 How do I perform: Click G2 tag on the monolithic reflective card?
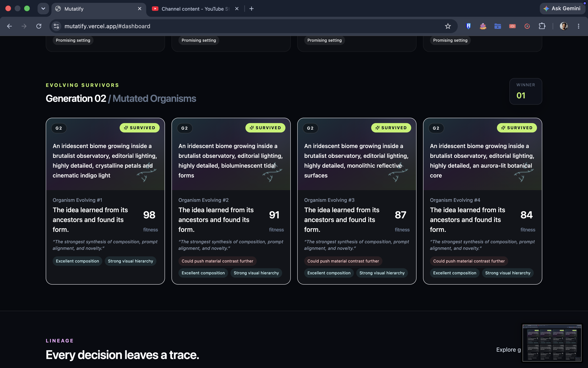pos(310,128)
